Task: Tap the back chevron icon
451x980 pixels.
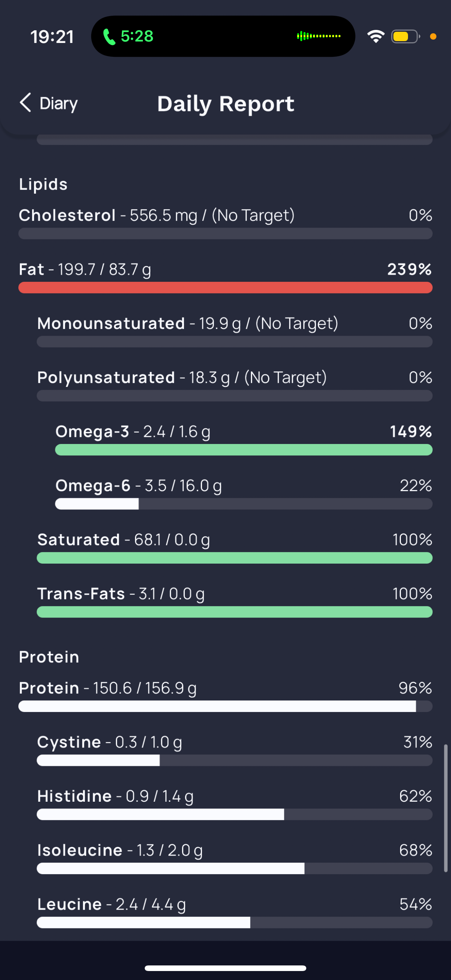Action: (25, 103)
